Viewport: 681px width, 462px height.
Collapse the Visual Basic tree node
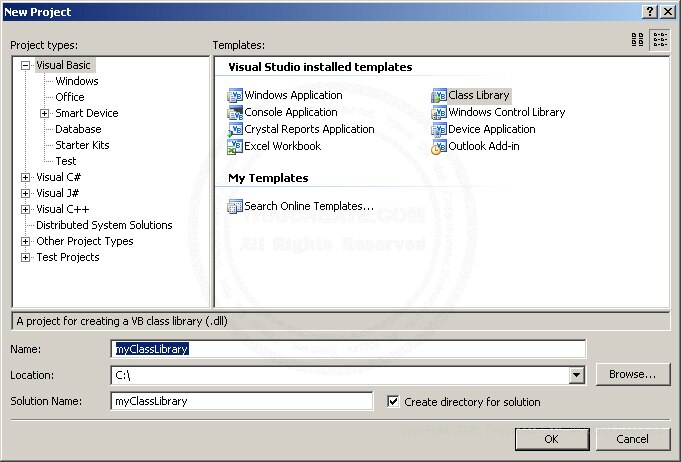click(x=26, y=66)
